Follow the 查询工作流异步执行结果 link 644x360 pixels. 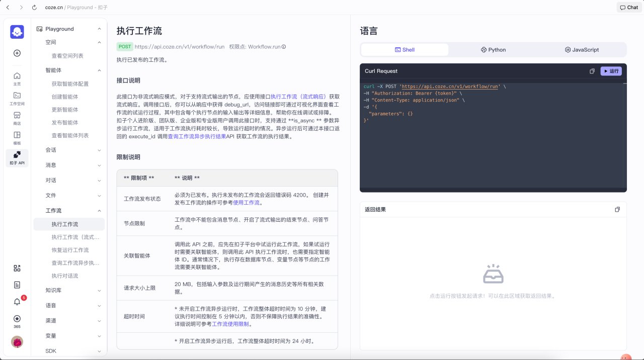pyautogui.click(x=197, y=136)
